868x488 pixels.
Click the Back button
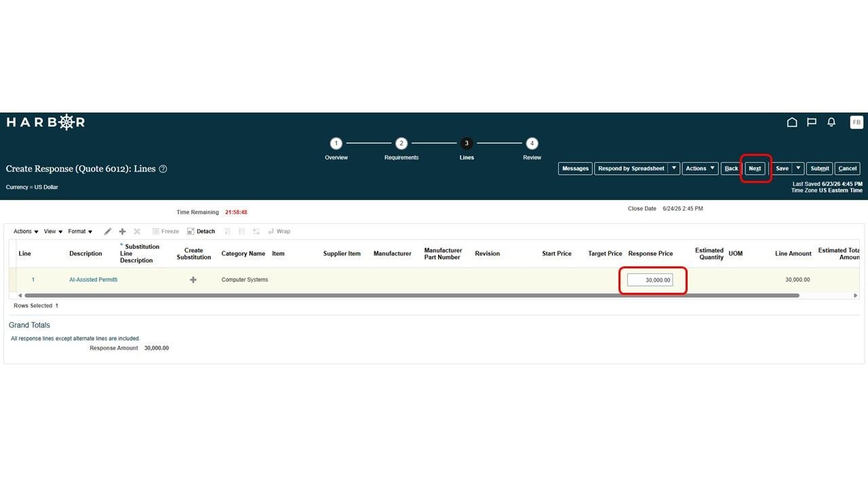[x=731, y=168]
